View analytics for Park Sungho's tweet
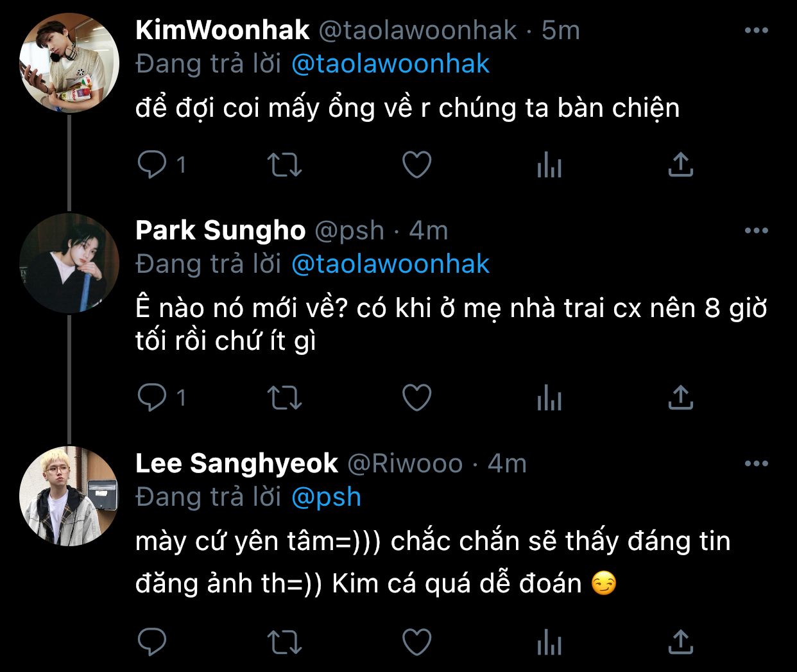The height and width of the screenshot is (672, 797). 549,397
